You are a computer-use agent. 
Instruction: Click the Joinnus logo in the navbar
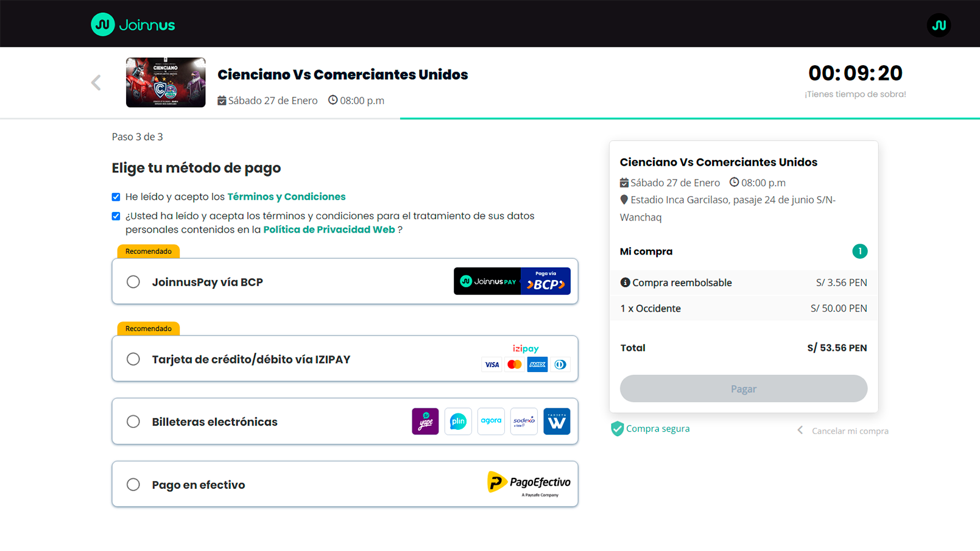click(132, 23)
